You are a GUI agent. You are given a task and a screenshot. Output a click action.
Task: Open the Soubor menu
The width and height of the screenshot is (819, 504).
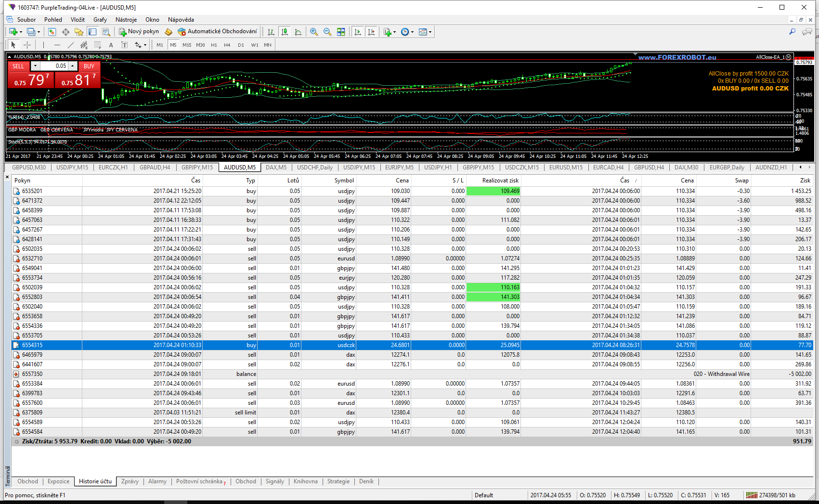point(26,20)
